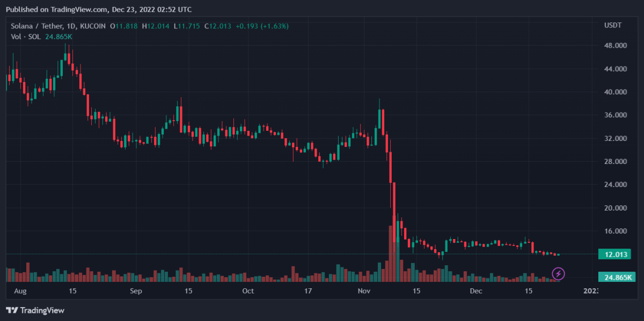
Task: Click the Nov label on time axis
Action: [x=364, y=291]
